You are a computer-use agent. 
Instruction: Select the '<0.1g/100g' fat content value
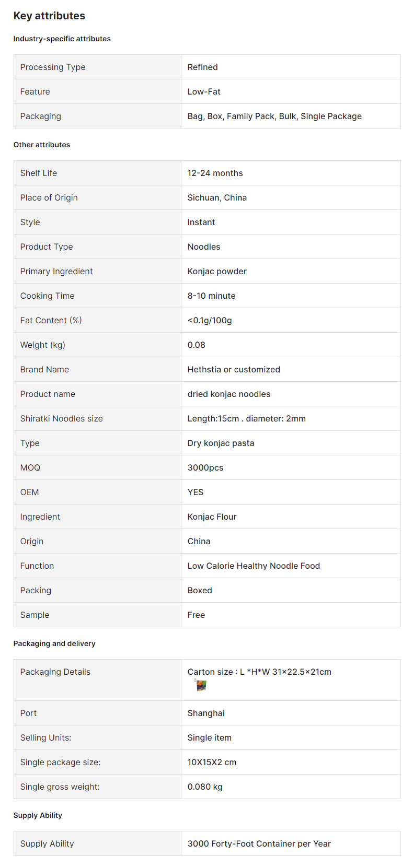click(210, 320)
